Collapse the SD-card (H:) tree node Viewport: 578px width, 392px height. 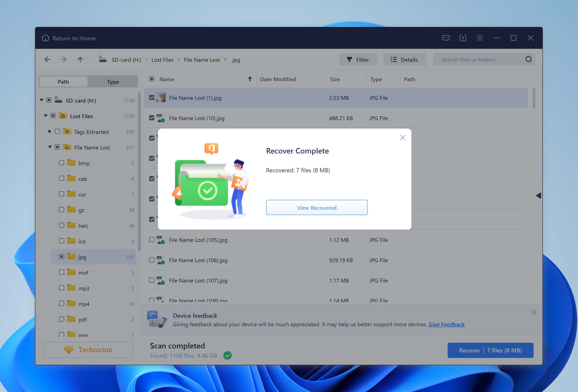click(41, 100)
